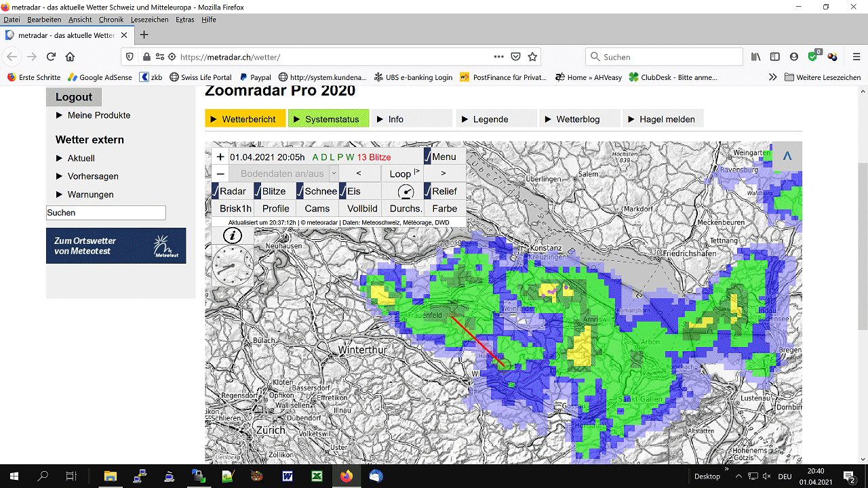Expand the Vorhersagen sidebar item
Screen dimensions: 868x488
pyautogui.click(x=92, y=176)
